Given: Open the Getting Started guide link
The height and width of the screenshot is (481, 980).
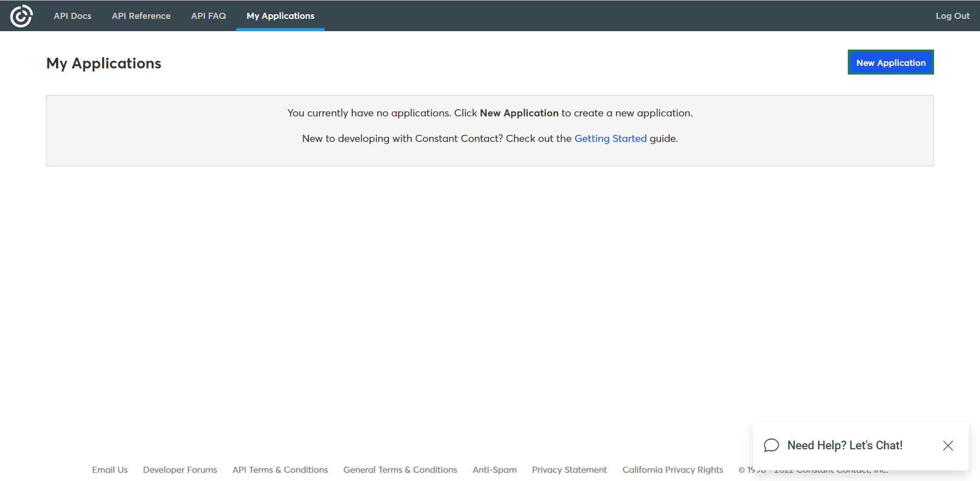Looking at the screenshot, I should click(610, 138).
